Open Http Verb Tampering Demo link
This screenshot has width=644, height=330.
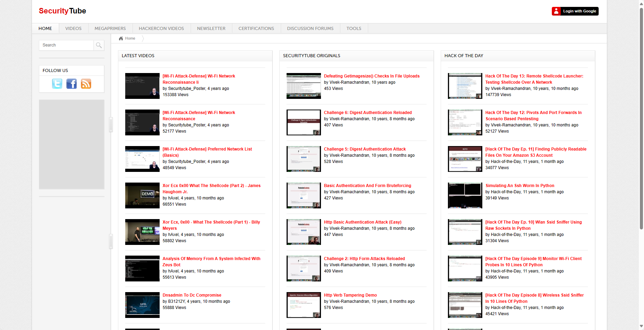(351, 295)
